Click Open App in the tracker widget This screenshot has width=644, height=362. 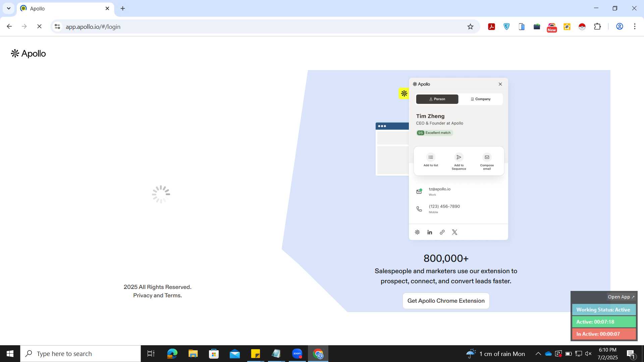pos(621,297)
